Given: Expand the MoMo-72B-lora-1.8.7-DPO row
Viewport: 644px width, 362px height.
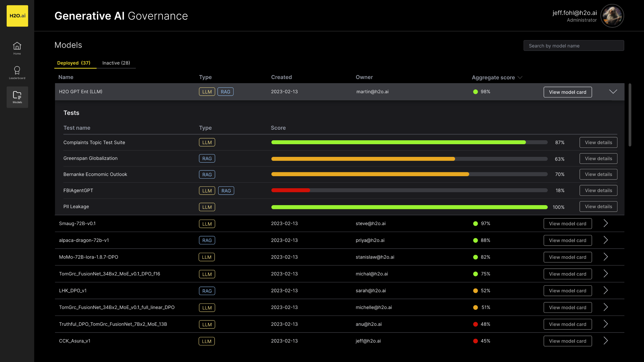Looking at the screenshot, I should 606,257.
